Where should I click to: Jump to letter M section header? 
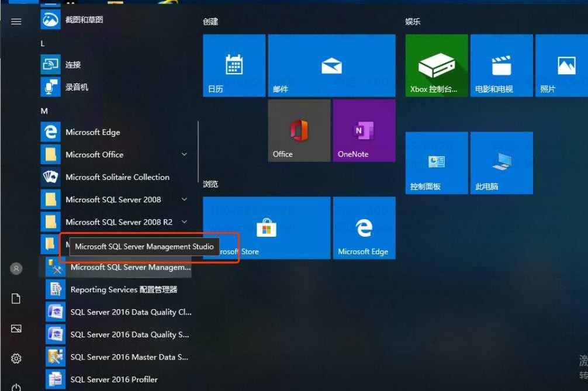point(44,111)
